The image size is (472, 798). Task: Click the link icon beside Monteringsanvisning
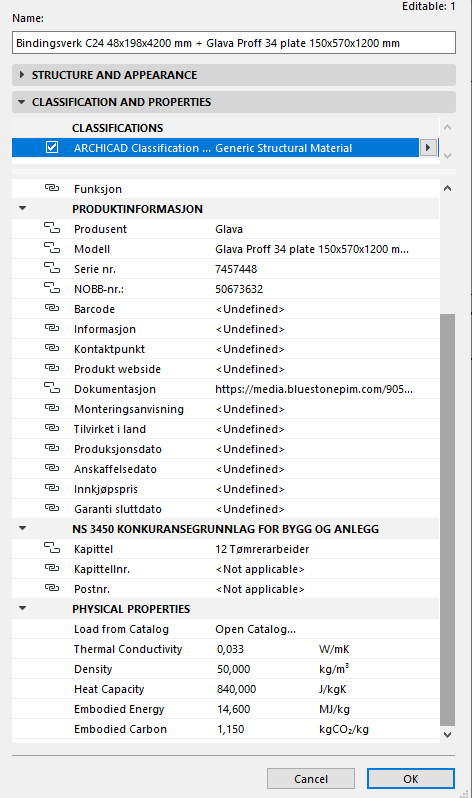[x=51, y=408]
